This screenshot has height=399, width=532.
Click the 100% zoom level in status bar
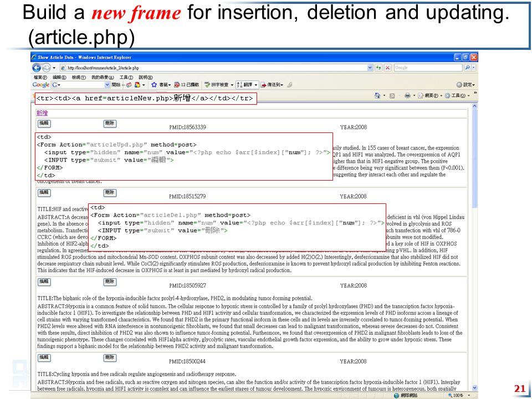tap(456, 395)
